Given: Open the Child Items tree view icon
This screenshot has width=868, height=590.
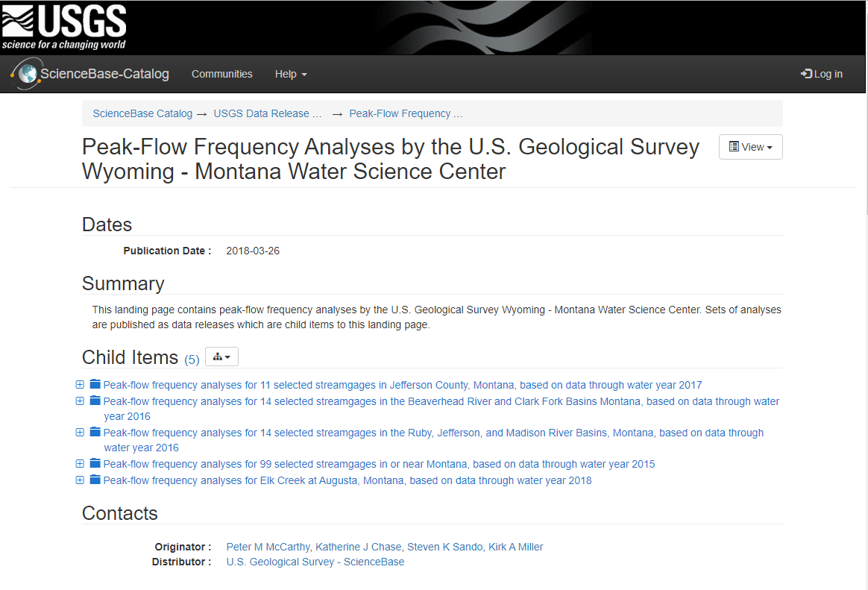Looking at the screenshot, I should pyautogui.click(x=221, y=357).
